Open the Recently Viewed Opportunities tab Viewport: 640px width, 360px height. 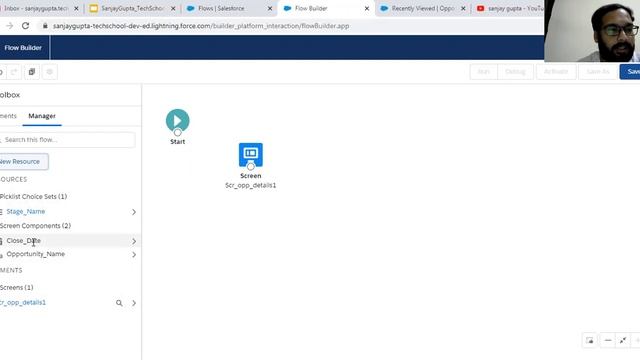pyautogui.click(x=422, y=8)
